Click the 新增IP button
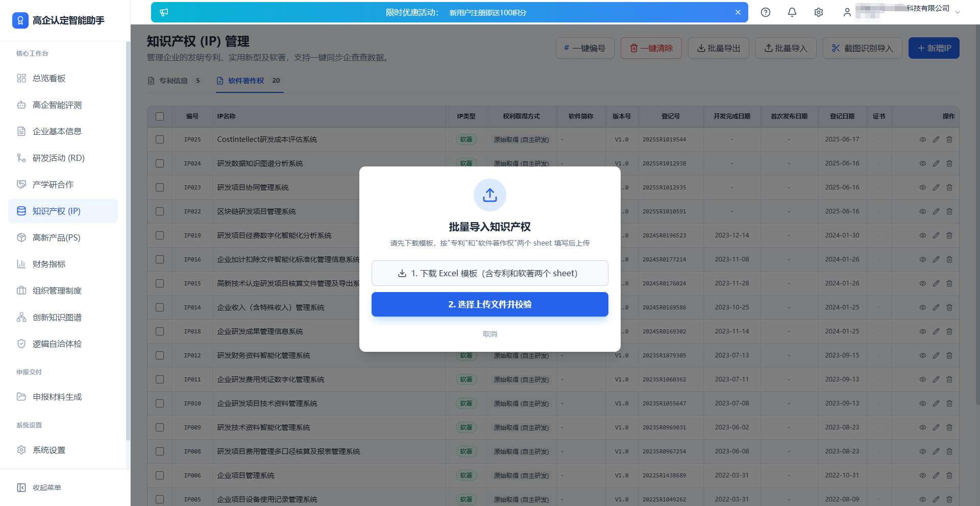This screenshot has width=980, height=506. [x=934, y=48]
